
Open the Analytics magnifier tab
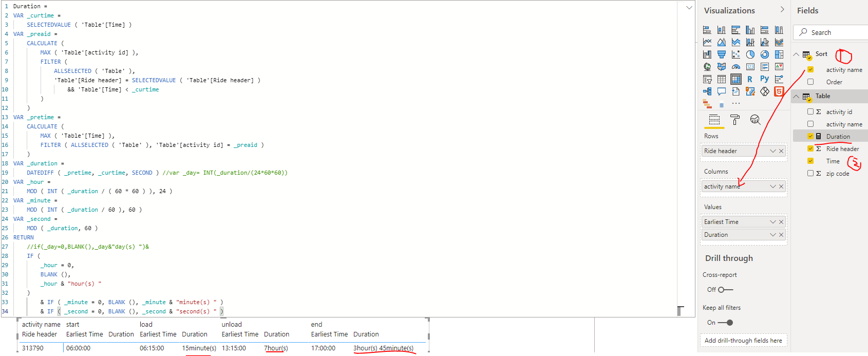click(x=755, y=120)
